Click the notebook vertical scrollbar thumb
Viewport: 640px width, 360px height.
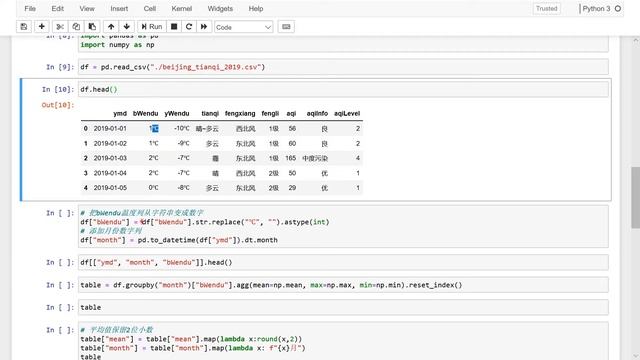click(x=636, y=197)
